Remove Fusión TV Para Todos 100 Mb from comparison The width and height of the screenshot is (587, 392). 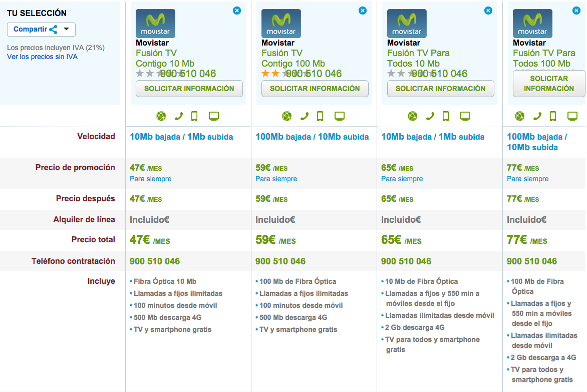[576, 11]
